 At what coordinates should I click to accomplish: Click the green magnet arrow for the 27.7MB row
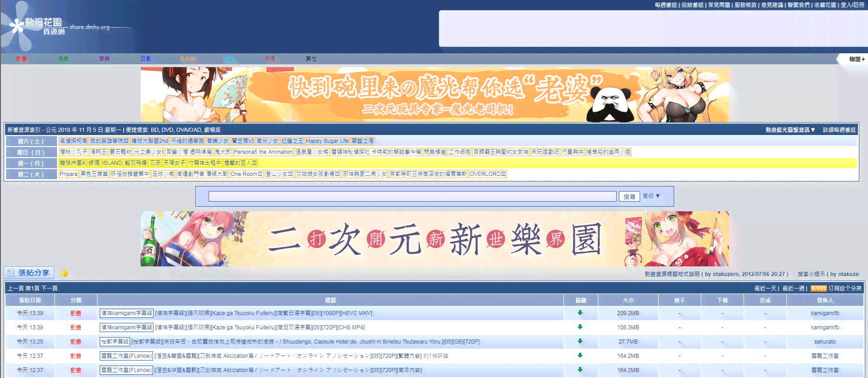[x=580, y=341]
